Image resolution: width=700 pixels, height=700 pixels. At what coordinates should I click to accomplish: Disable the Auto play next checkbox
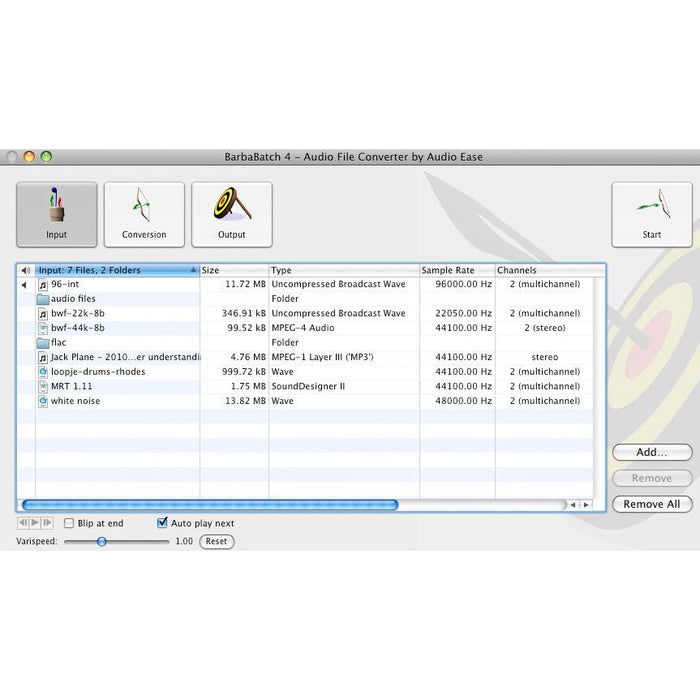click(163, 523)
